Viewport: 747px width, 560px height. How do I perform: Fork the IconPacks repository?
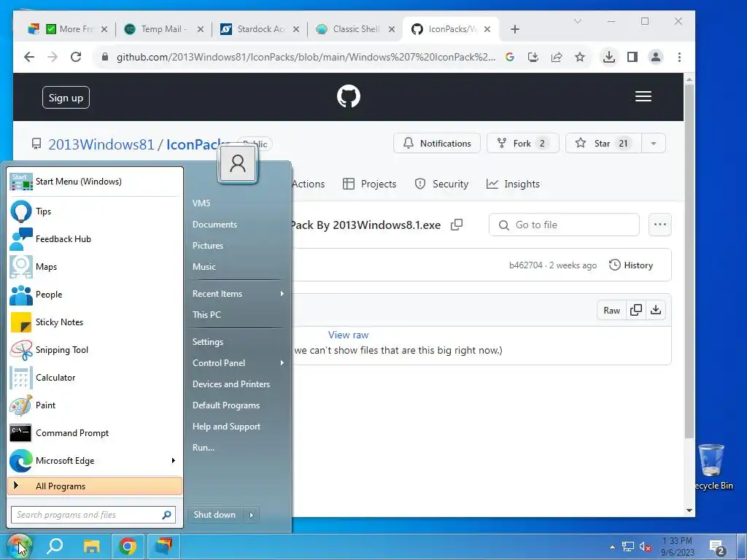[522, 144]
